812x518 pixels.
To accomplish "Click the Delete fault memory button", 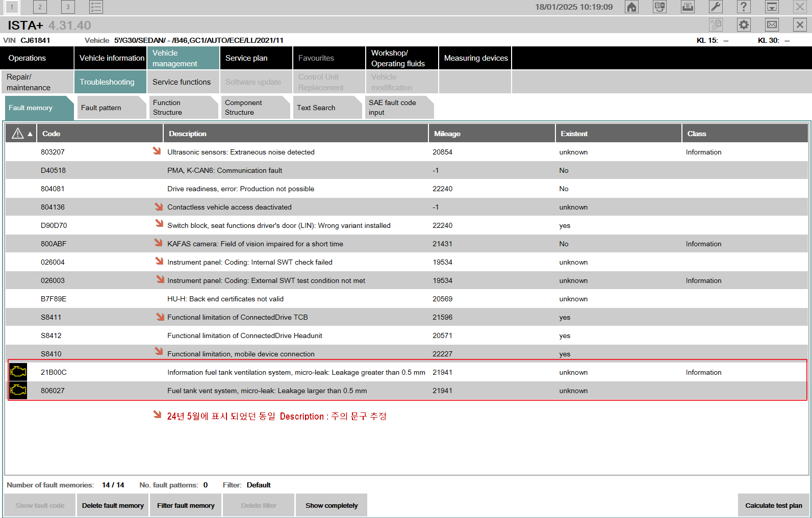I will [113, 505].
